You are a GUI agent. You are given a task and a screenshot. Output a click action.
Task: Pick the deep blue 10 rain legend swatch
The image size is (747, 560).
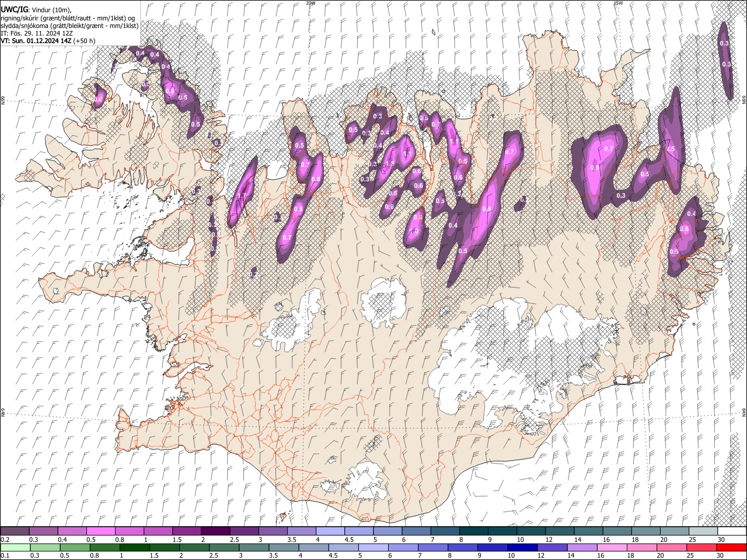tap(523, 547)
